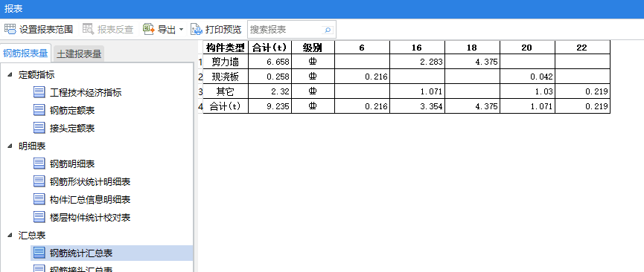Image resolution: width=644 pixels, height=272 pixels.
Task: Click report icon beside 钢筋定额表
Action: pyautogui.click(x=39, y=110)
